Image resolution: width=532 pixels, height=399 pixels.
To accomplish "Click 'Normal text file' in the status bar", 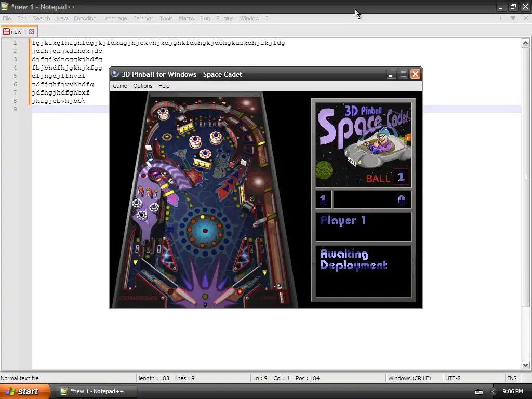I will point(20,378).
